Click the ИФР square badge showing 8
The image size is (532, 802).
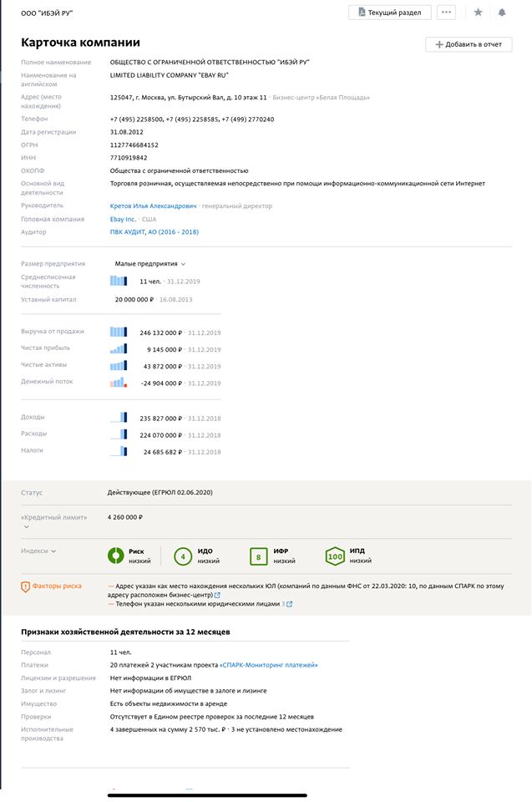pyautogui.click(x=259, y=556)
